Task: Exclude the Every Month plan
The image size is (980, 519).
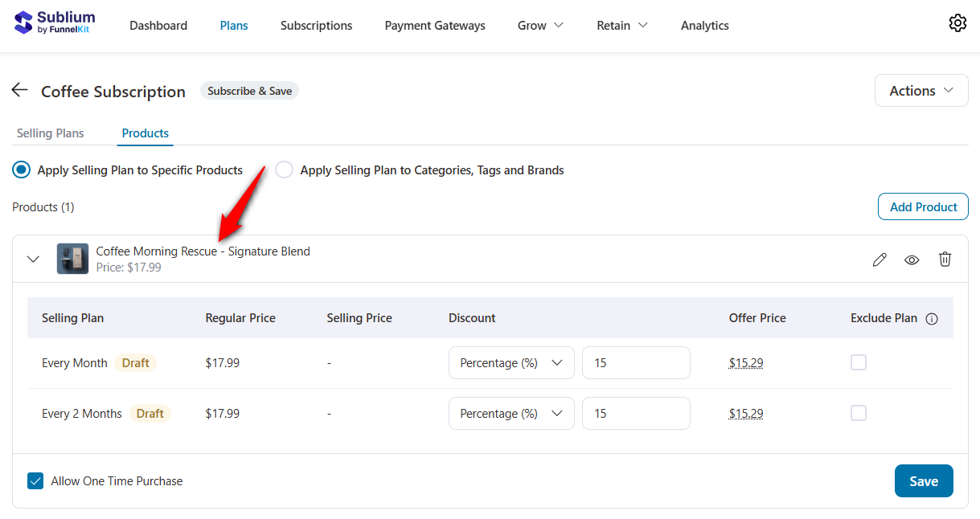Action: (x=858, y=362)
